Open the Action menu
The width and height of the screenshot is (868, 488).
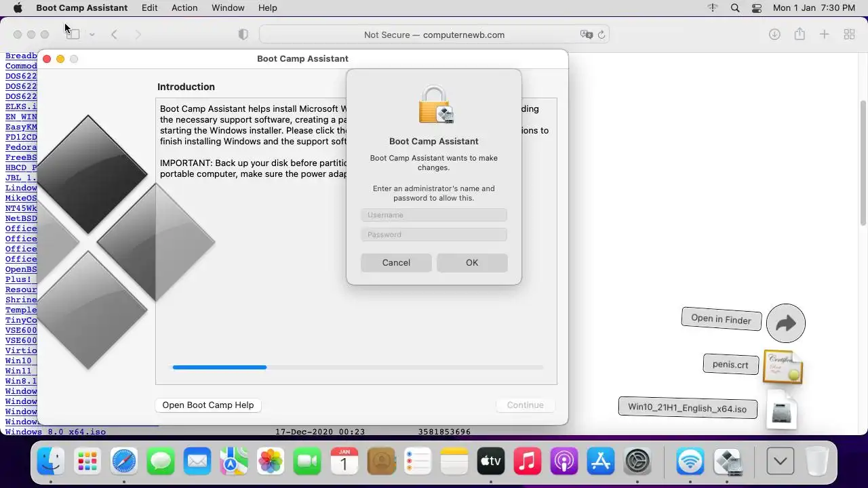184,8
